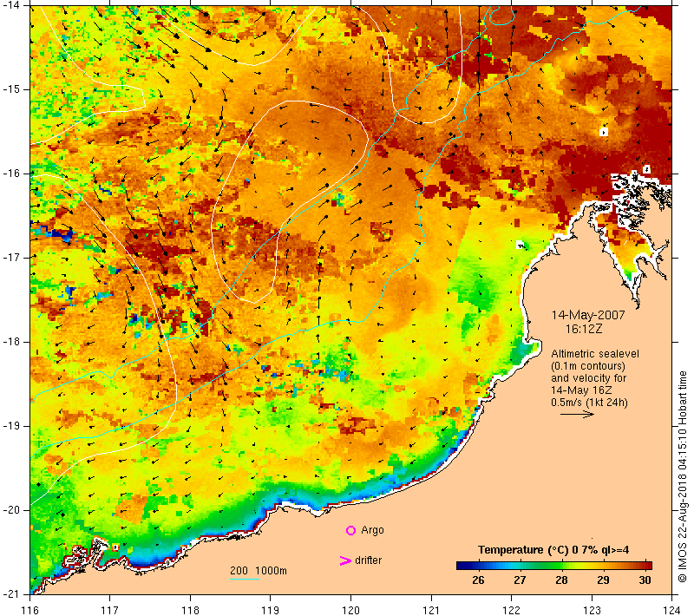
Task: Click the magenta Argo circle legend symbol
Action: click(350, 530)
